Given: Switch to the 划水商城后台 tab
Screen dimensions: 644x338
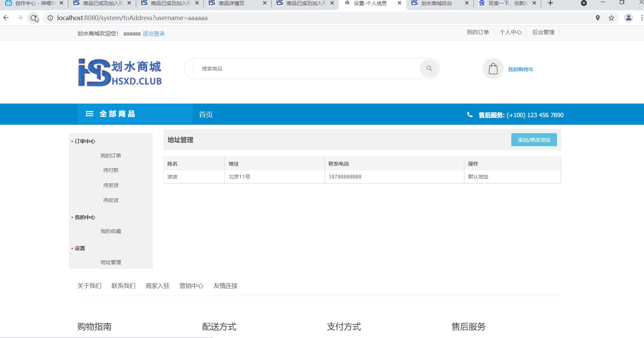Looking at the screenshot, I should coord(436,3).
